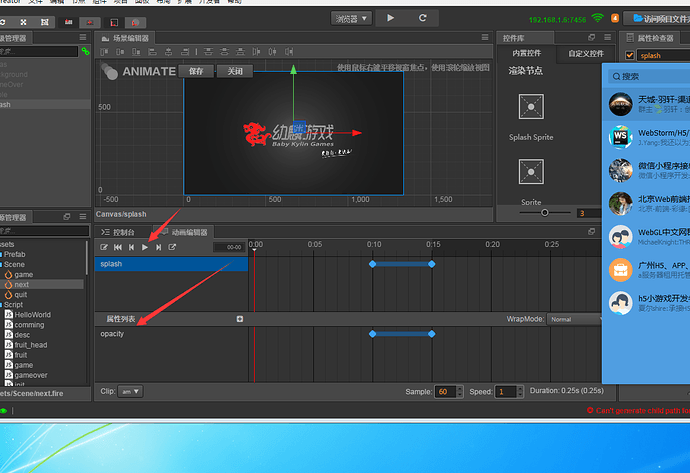Click the add property plus icon
690x473 pixels.
(240, 319)
